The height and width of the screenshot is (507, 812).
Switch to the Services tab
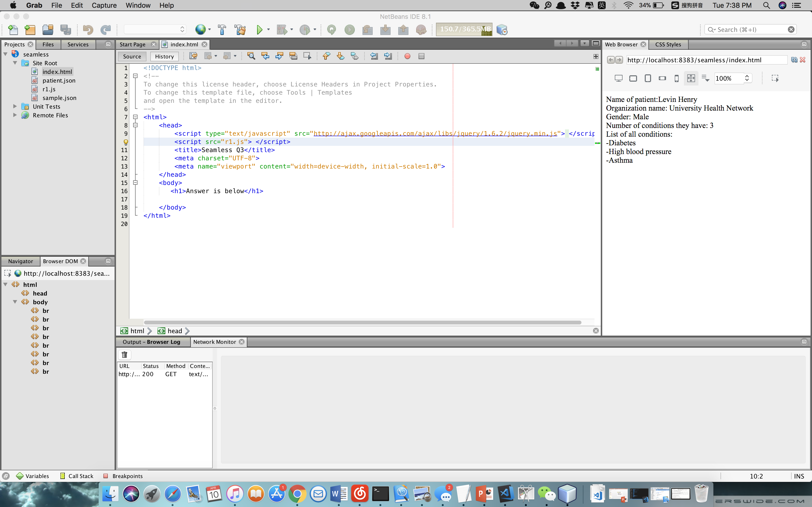point(78,44)
